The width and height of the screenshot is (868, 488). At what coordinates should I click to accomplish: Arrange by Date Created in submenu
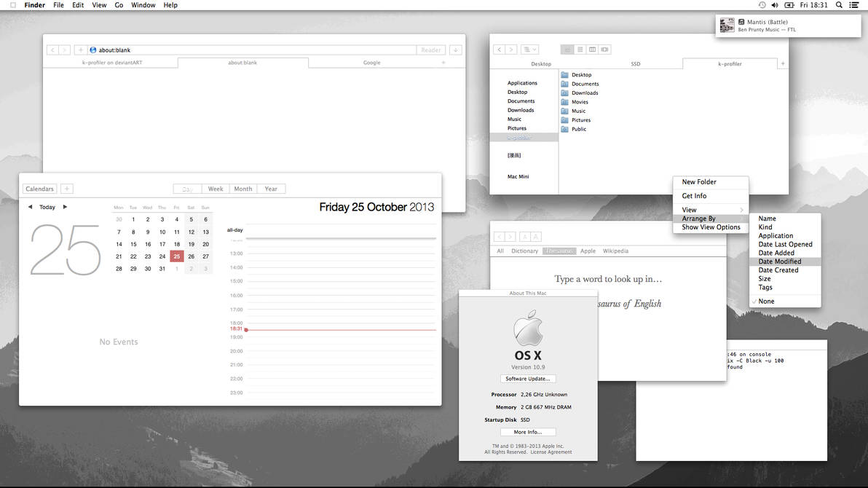(x=786, y=270)
